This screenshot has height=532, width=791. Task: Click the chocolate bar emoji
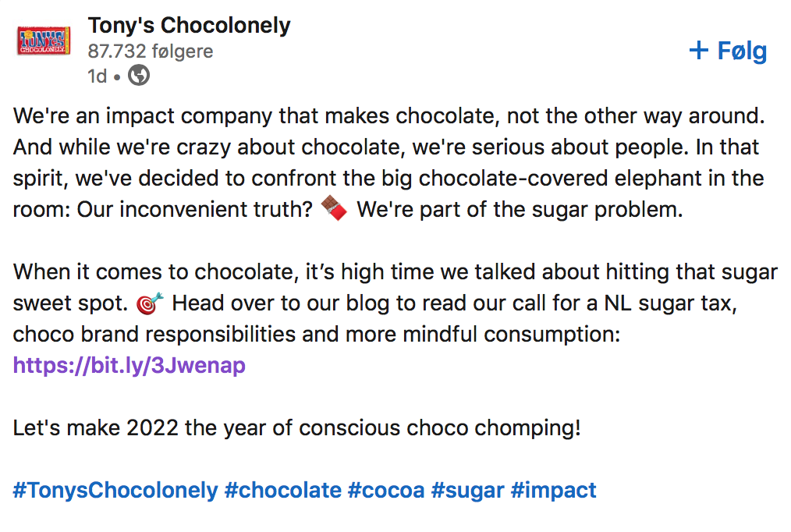pos(334,207)
